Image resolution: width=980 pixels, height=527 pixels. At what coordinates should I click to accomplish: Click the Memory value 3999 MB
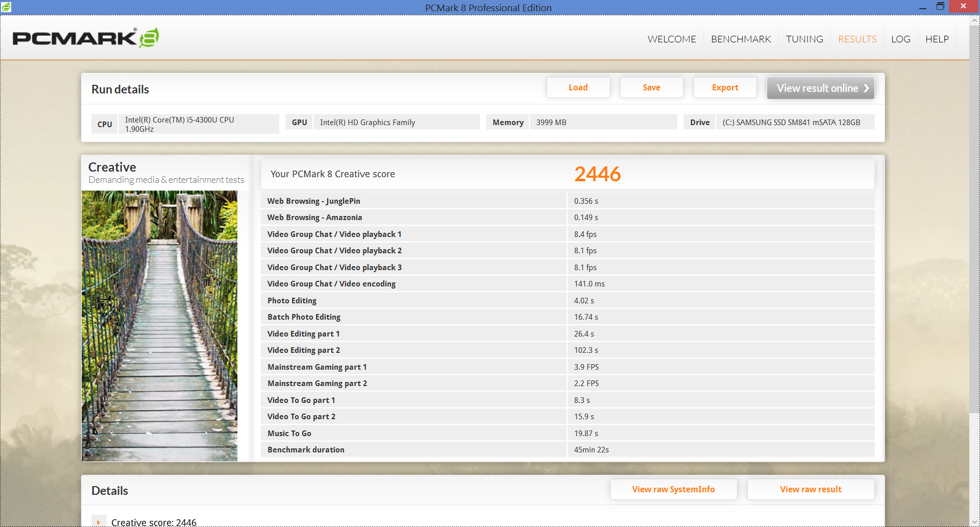tap(603, 122)
